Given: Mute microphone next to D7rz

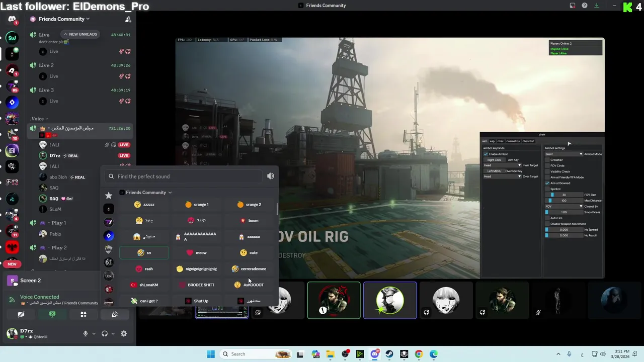Looking at the screenshot, I should pyautogui.click(x=86, y=333).
